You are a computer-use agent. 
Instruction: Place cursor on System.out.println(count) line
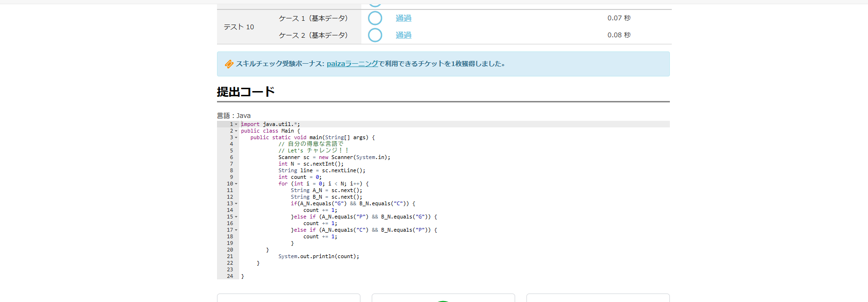318,257
